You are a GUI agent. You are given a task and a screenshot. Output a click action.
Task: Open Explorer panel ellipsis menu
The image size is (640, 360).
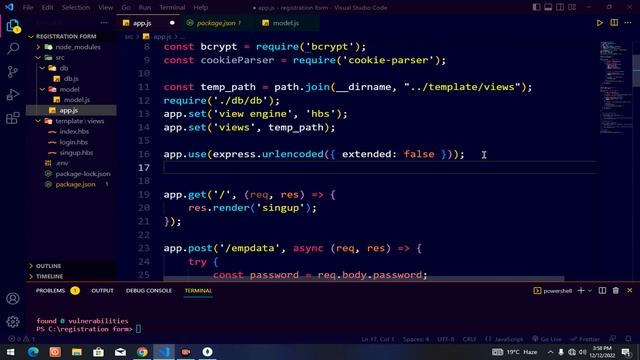pos(104,23)
